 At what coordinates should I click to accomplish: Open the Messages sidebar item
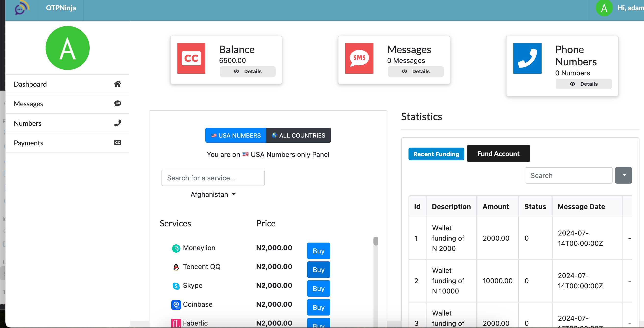[x=67, y=104]
